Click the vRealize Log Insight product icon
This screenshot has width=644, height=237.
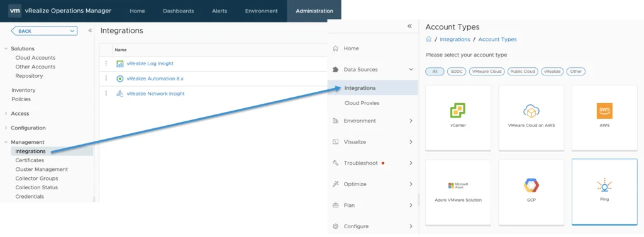(120, 63)
